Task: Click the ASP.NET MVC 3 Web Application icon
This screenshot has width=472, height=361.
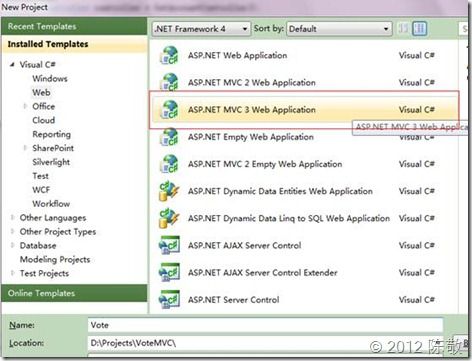Action: tap(169, 110)
